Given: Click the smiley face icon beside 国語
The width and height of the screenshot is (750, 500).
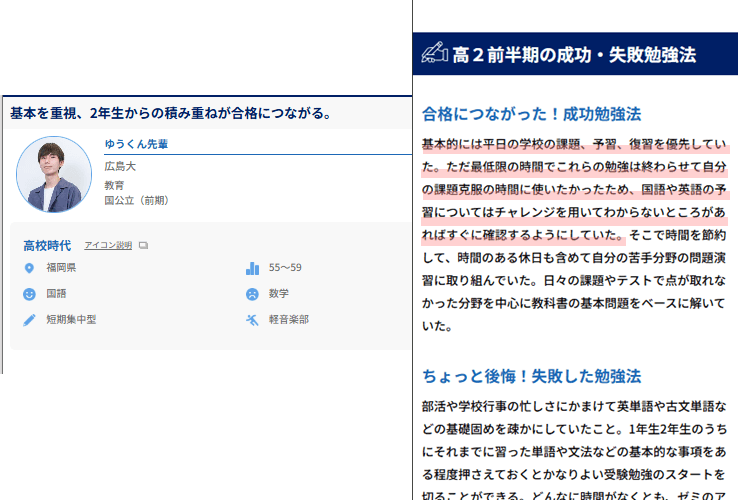Looking at the screenshot, I should click(x=29, y=294).
